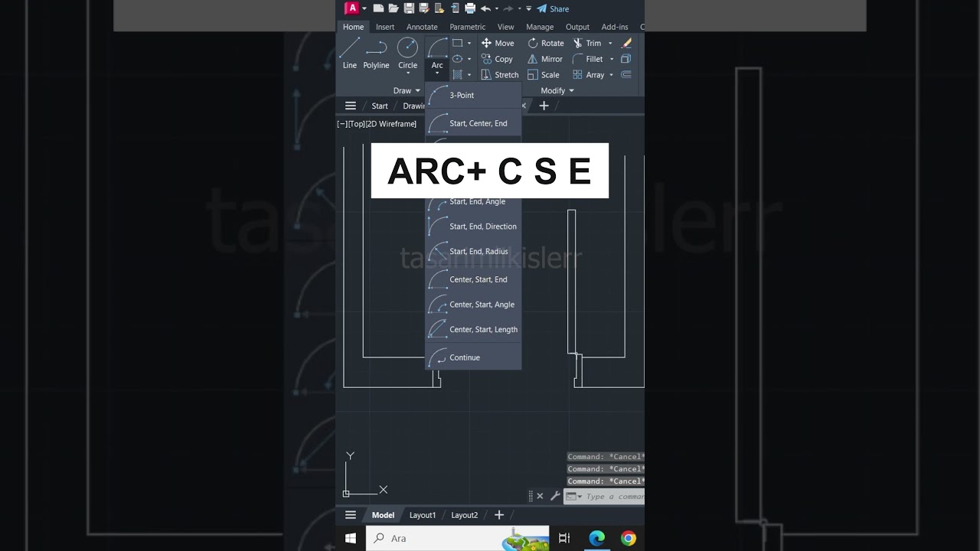Open Google Chrome from taskbar
Viewport: 980px width, 551px height.
click(x=629, y=538)
